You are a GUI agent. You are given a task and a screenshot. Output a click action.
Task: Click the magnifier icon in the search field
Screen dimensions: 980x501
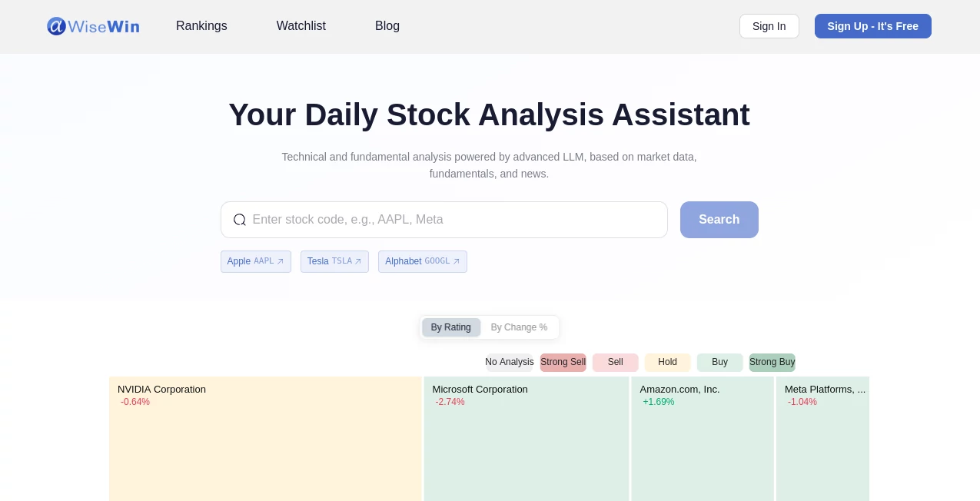240,220
